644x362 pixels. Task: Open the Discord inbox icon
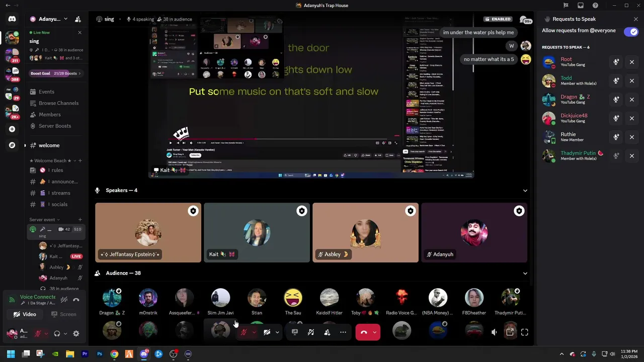[x=581, y=6]
